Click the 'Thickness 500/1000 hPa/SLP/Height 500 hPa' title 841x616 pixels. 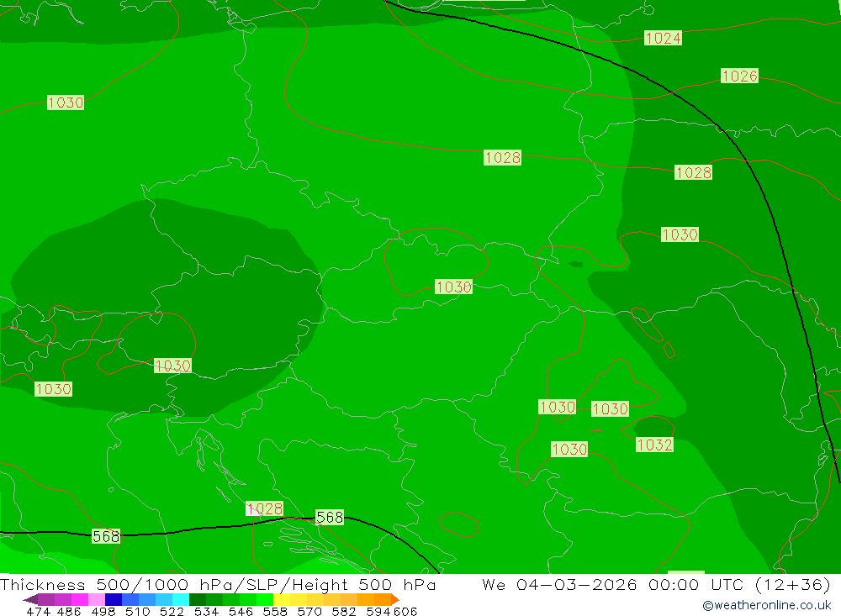point(218,584)
